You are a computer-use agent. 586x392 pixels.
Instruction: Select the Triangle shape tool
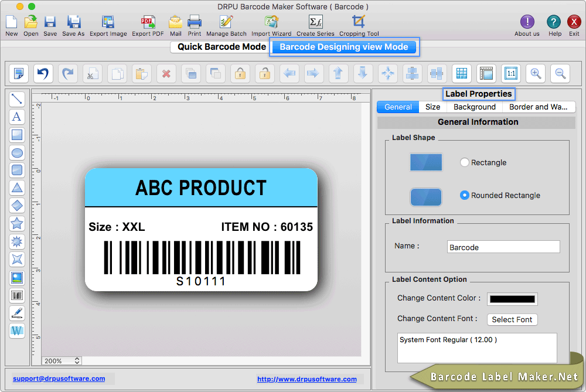(x=17, y=188)
